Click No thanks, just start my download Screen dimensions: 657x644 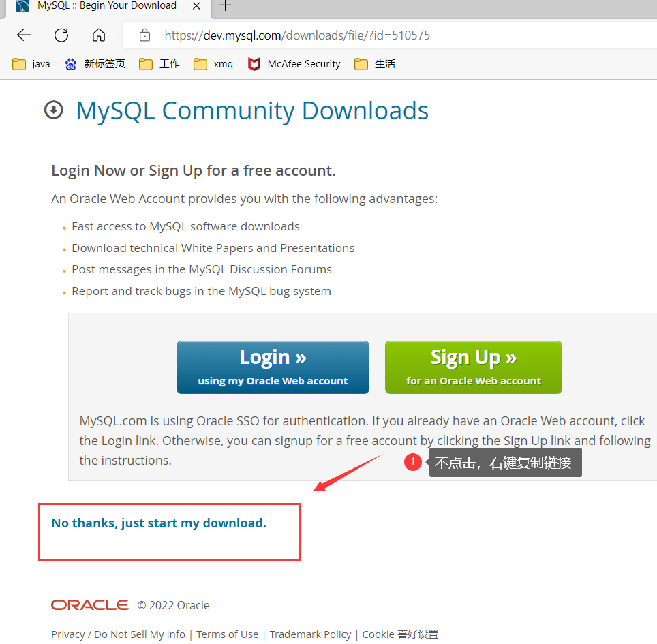[159, 523]
